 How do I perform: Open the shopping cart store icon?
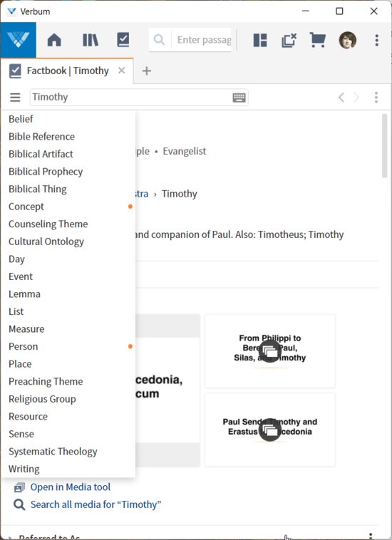pyautogui.click(x=318, y=40)
